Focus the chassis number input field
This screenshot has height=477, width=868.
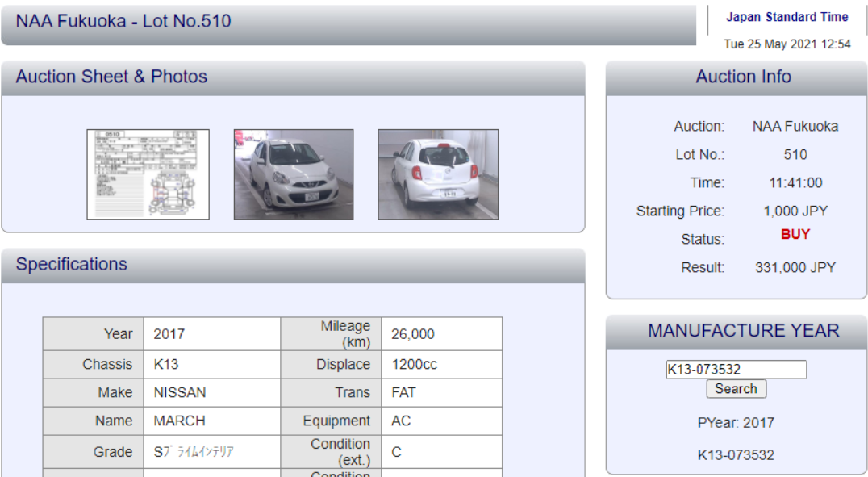coord(736,370)
